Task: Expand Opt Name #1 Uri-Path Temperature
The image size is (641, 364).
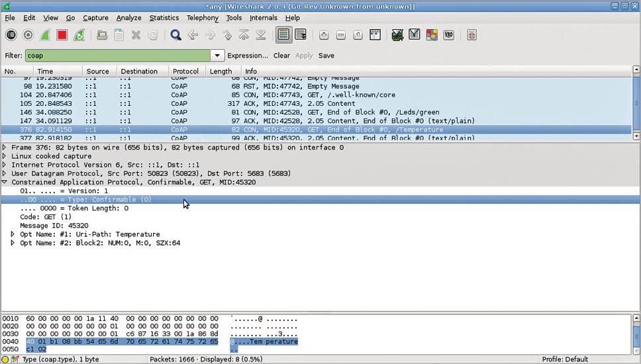Action: coord(13,234)
